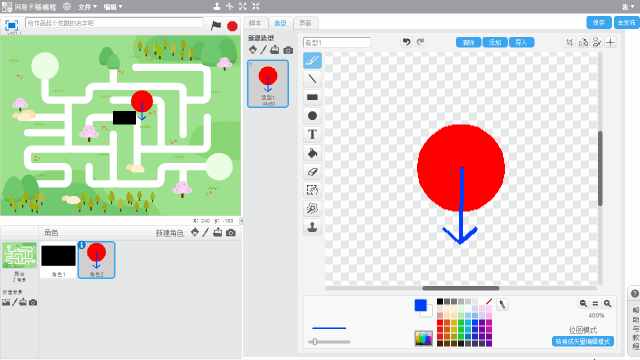Select the Line drawing tool
Image resolution: width=640 pixels, height=360 pixels.
[x=312, y=79]
